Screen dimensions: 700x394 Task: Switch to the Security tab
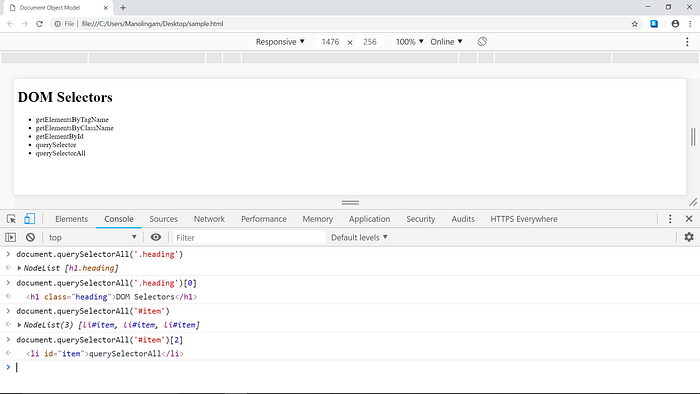[421, 219]
